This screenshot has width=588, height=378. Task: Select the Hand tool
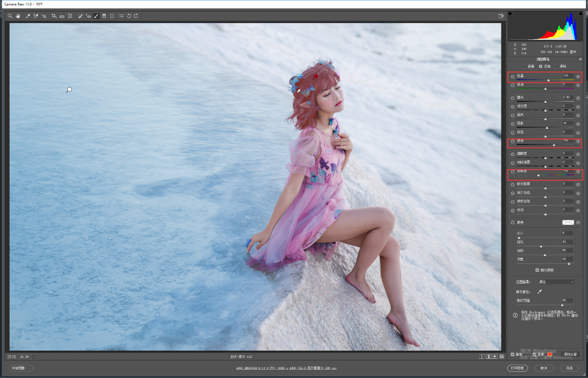pyautogui.click(x=18, y=16)
